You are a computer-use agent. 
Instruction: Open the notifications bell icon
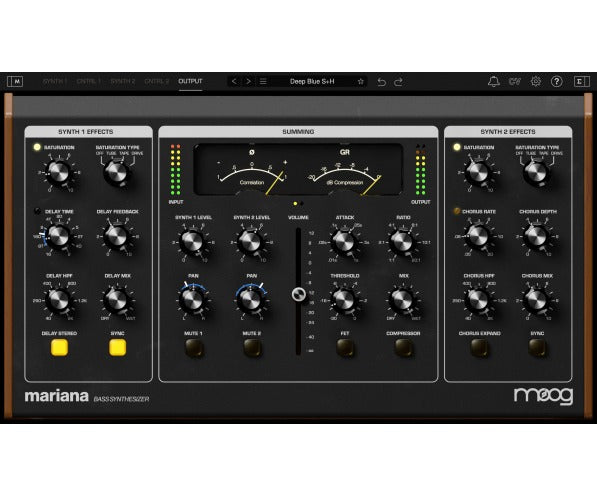[493, 82]
